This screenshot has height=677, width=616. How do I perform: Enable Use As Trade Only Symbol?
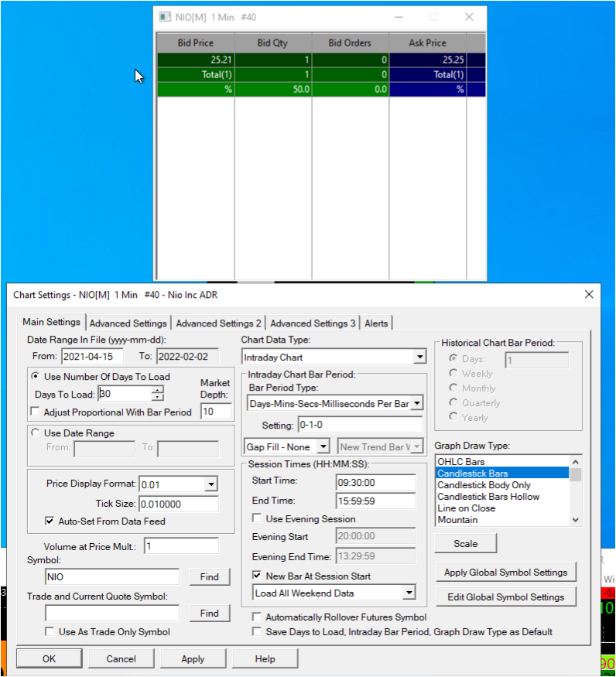(x=50, y=631)
